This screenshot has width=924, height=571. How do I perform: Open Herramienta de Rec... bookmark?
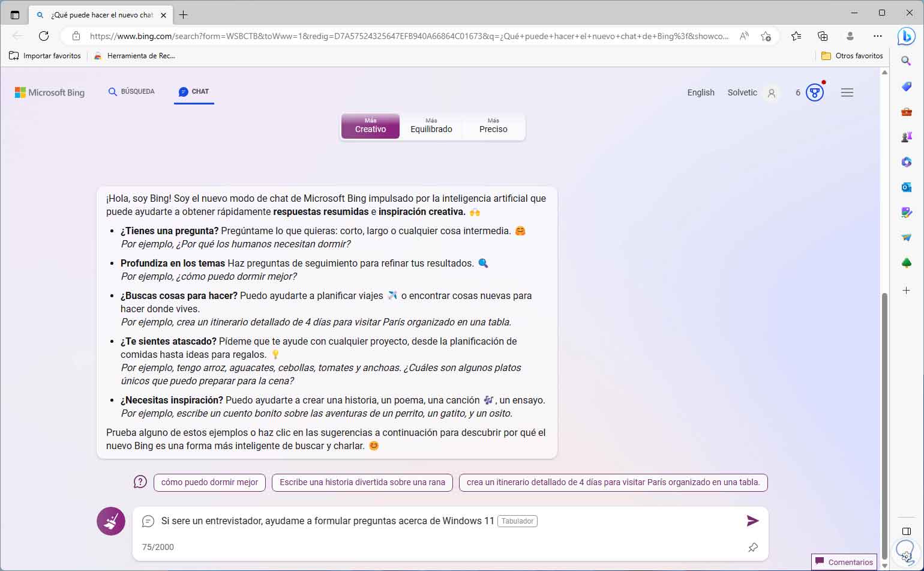click(134, 56)
